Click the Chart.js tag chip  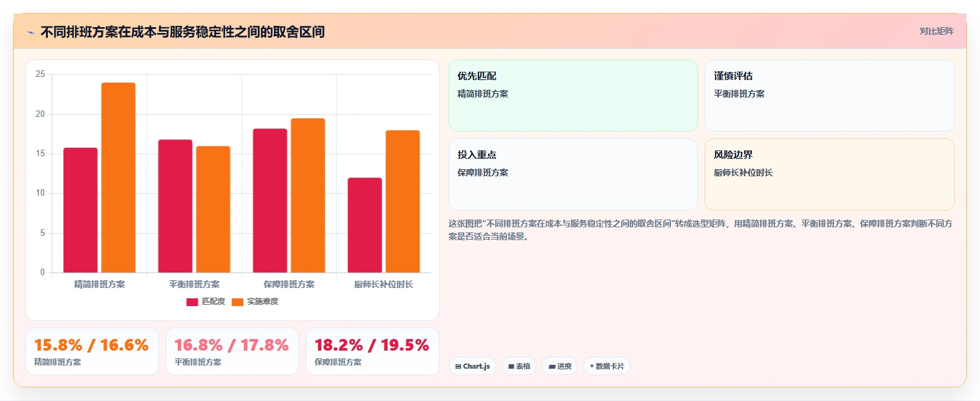[473, 366]
